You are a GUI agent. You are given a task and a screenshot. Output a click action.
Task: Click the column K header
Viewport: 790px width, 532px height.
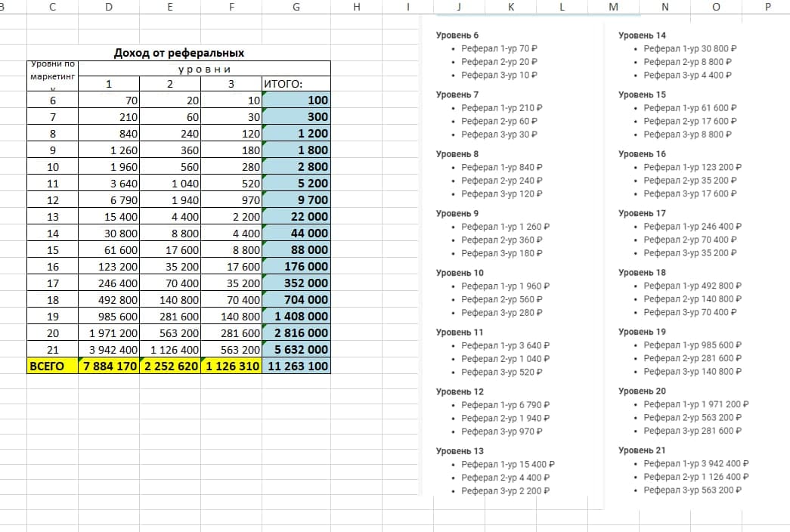click(511, 7)
